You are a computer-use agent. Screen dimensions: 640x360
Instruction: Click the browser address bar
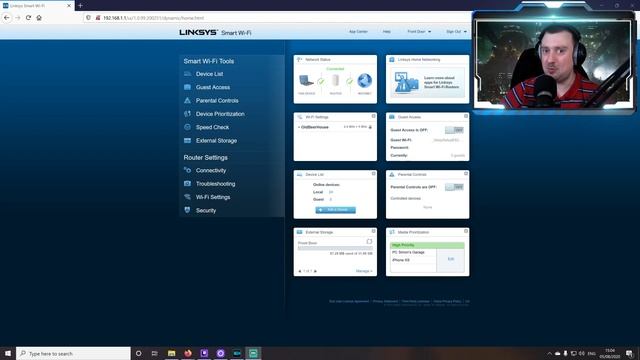(278, 18)
